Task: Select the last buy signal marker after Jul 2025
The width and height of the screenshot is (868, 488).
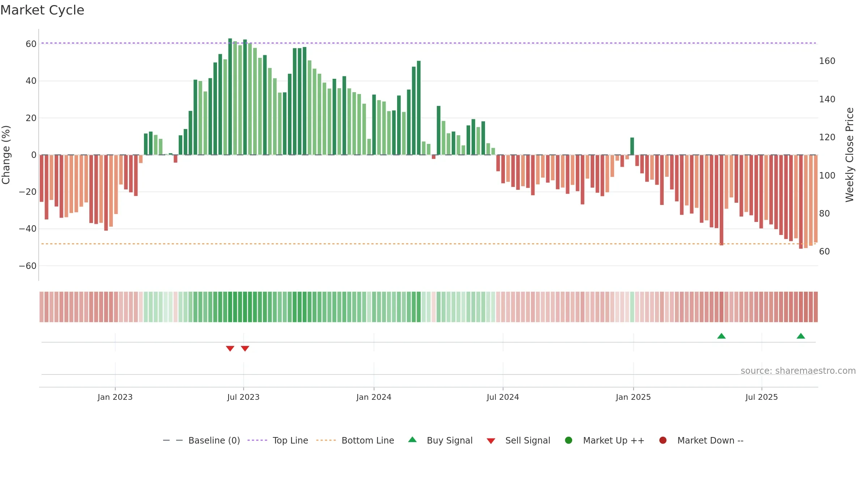Action: click(801, 336)
